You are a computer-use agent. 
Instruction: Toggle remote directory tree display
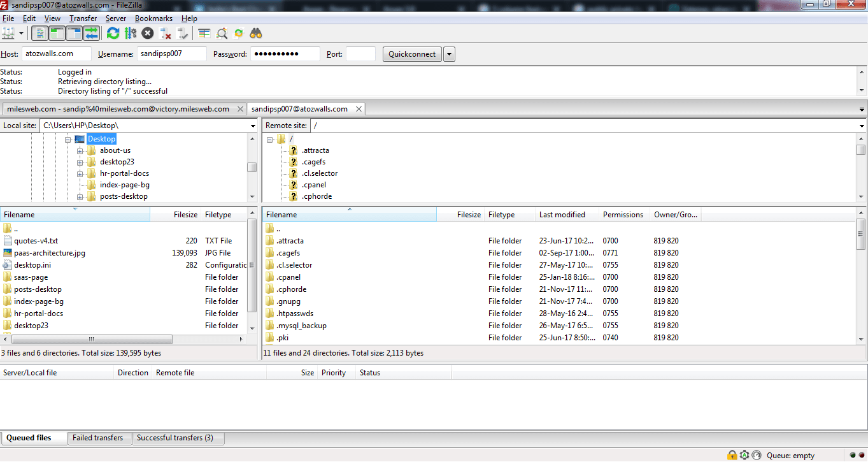click(x=74, y=33)
